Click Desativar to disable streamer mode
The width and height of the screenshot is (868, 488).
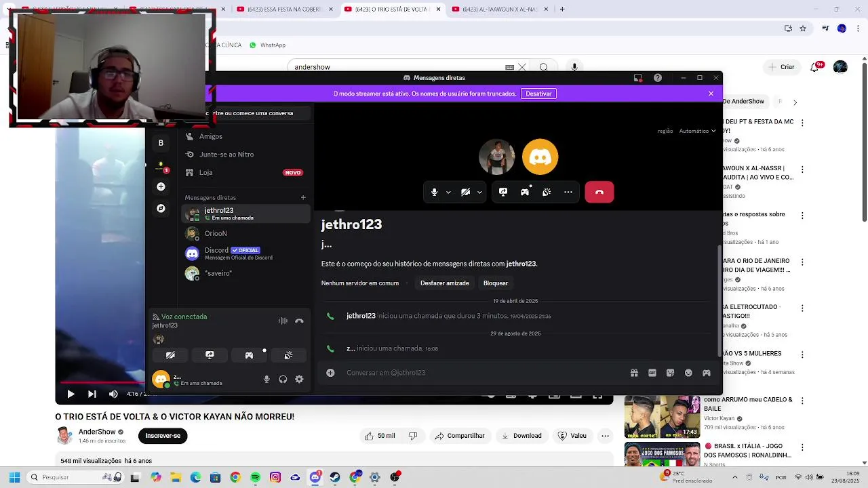[x=538, y=94]
